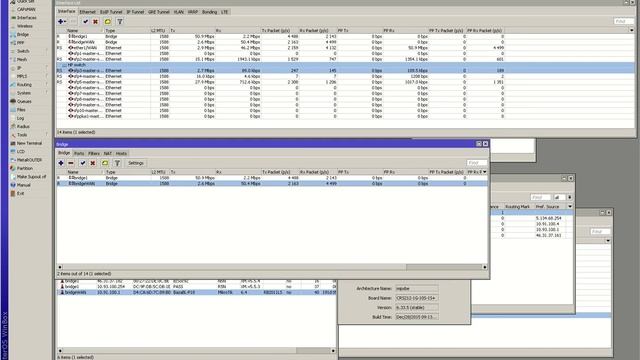Expand the IP submenu in sidebar

47,68
